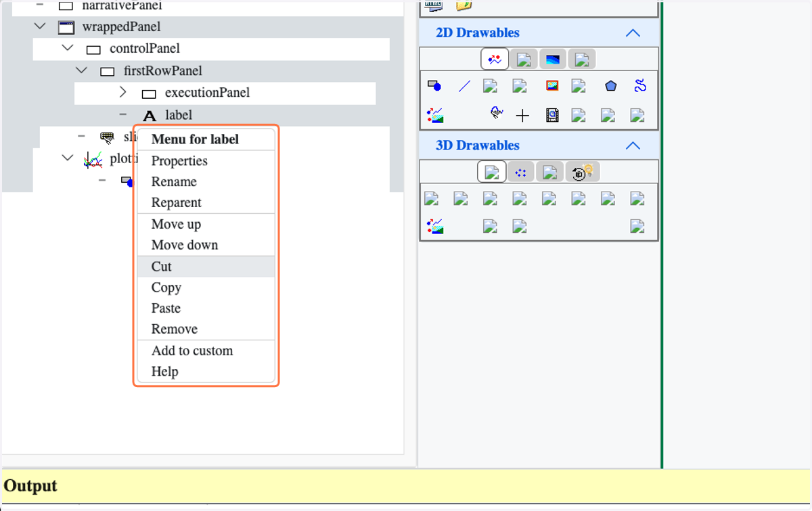Viewport: 812px width, 511px height.
Task: Select the blue pentagon polygon tool
Action: pos(611,86)
